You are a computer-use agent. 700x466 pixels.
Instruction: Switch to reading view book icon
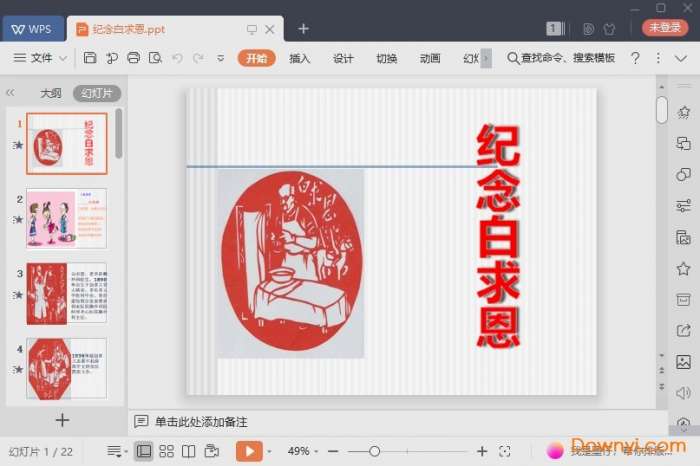188,451
